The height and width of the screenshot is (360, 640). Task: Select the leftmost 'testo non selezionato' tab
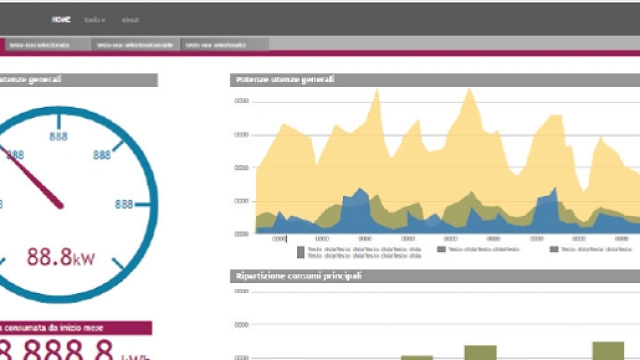[x=47, y=45]
